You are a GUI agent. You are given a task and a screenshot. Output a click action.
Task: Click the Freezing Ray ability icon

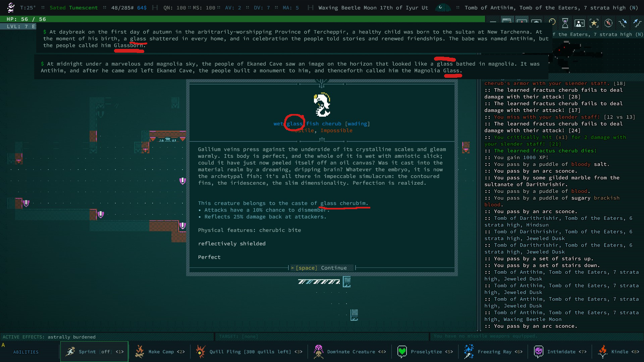pyautogui.click(x=469, y=352)
